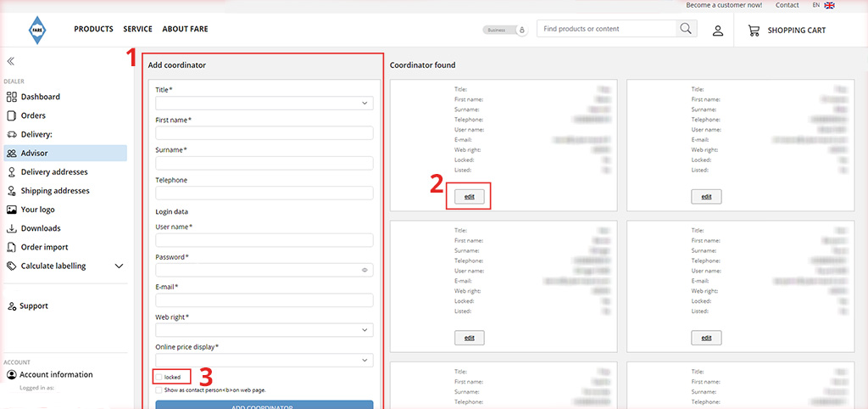Screen dimensions: 868x409
Task: Click the search magnifier icon
Action: point(686,29)
